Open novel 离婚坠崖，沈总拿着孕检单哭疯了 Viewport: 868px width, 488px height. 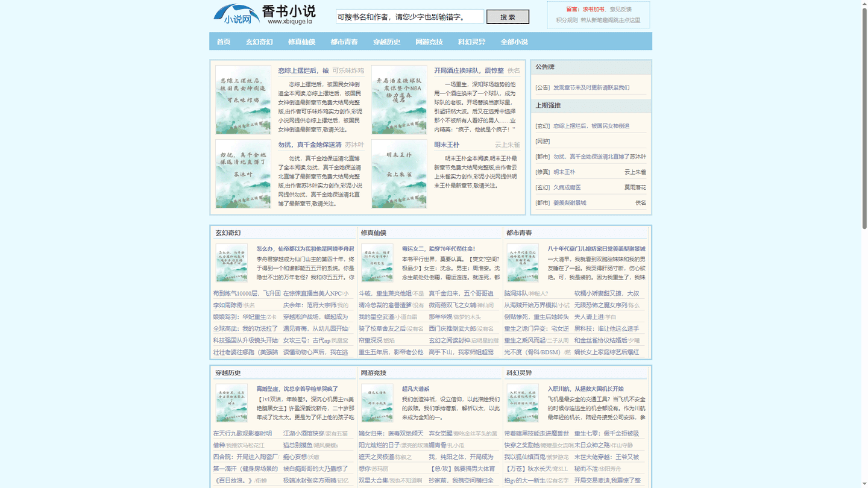coord(297,389)
